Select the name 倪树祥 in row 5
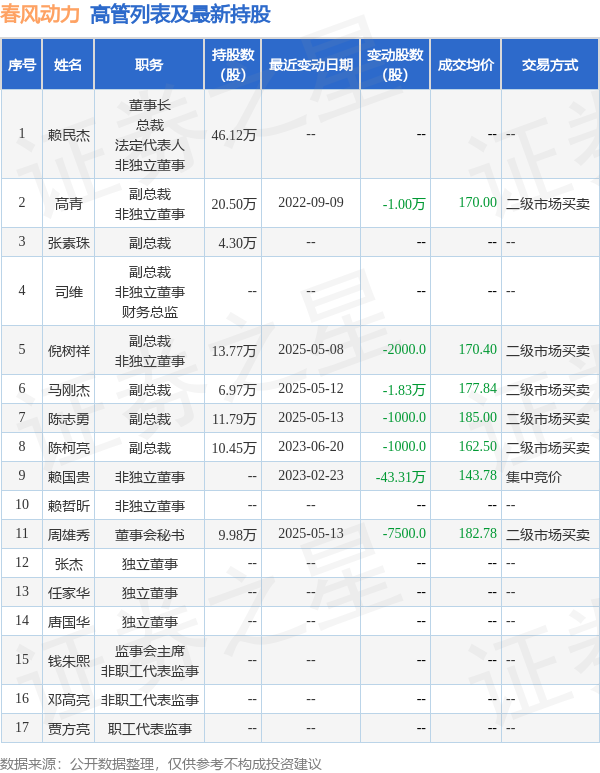The width and height of the screenshot is (600, 773). (x=69, y=351)
